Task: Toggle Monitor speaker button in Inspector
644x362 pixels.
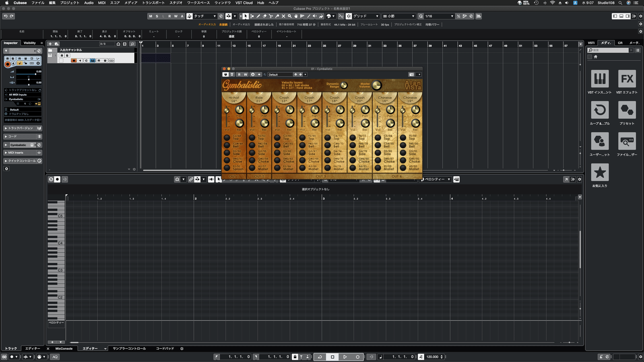Action: tap(13, 64)
